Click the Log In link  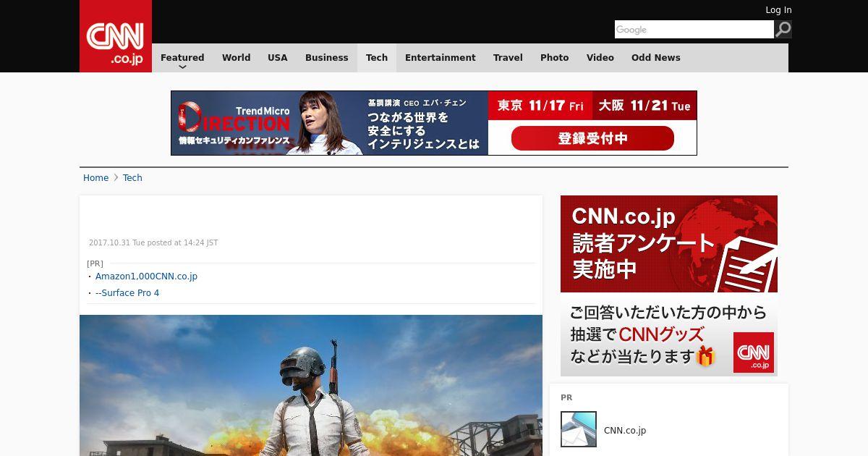point(778,10)
